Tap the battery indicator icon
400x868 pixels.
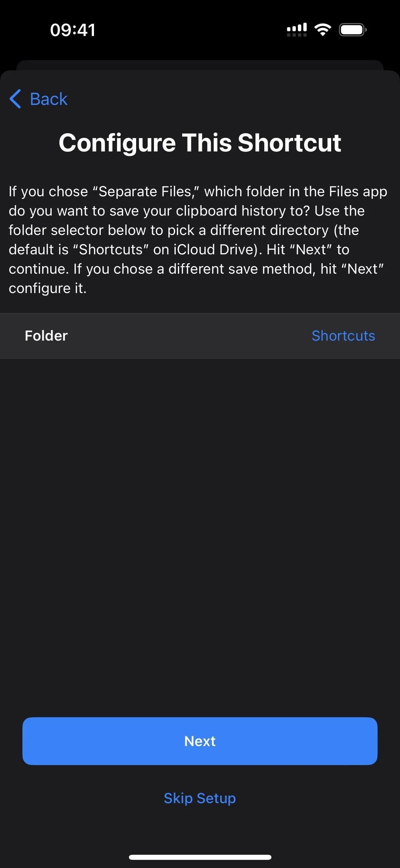tap(353, 30)
